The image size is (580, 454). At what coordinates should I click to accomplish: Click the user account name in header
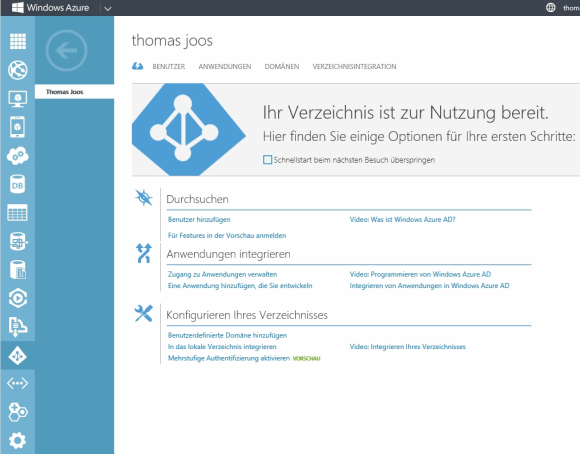click(571, 8)
